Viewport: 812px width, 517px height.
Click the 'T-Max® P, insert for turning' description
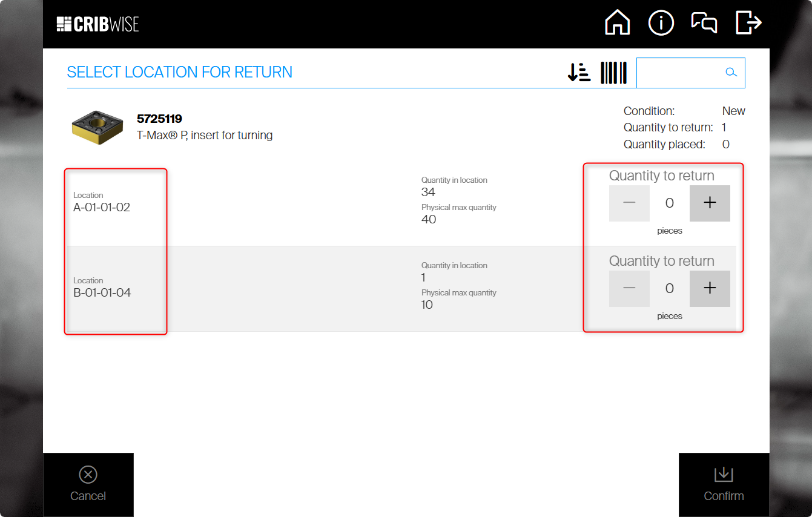(x=205, y=136)
